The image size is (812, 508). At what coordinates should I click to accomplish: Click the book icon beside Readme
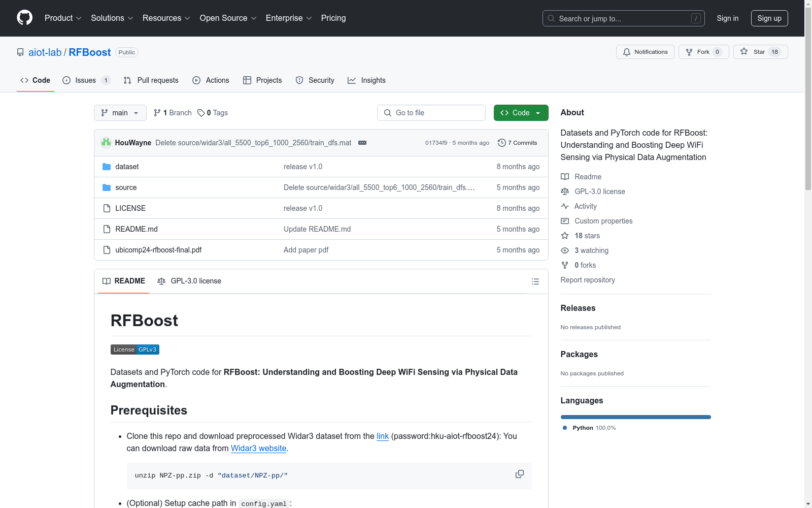pyautogui.click(x=565, y=177)
